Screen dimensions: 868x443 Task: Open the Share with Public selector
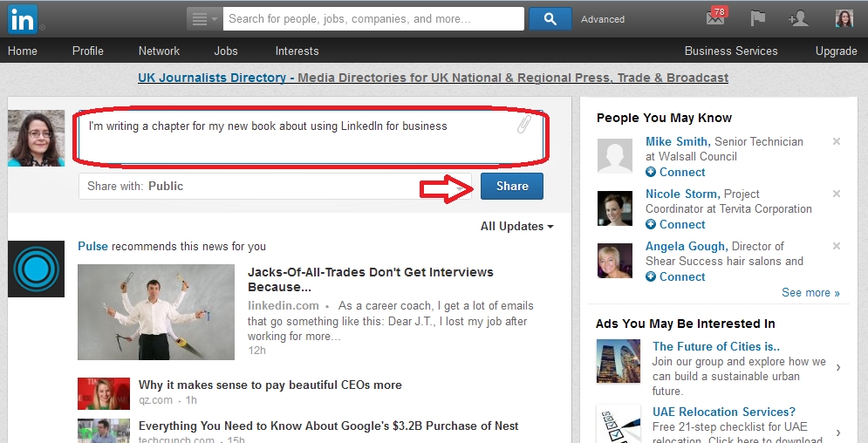[x=276, y=186]
